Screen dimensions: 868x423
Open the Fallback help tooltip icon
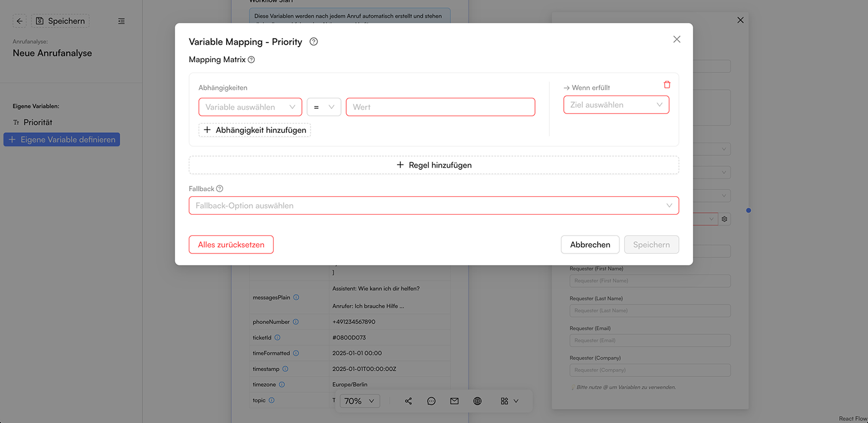click(x=220, y=189)
